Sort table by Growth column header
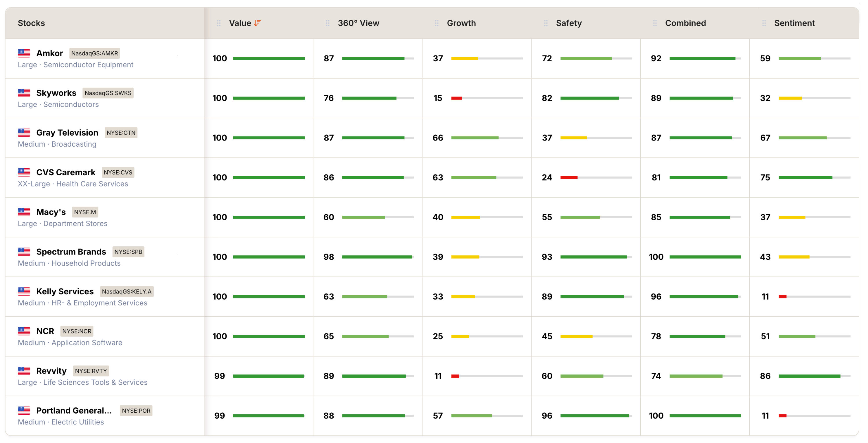Viewport: 868px width, 443px height. click(x=461, y=23)
